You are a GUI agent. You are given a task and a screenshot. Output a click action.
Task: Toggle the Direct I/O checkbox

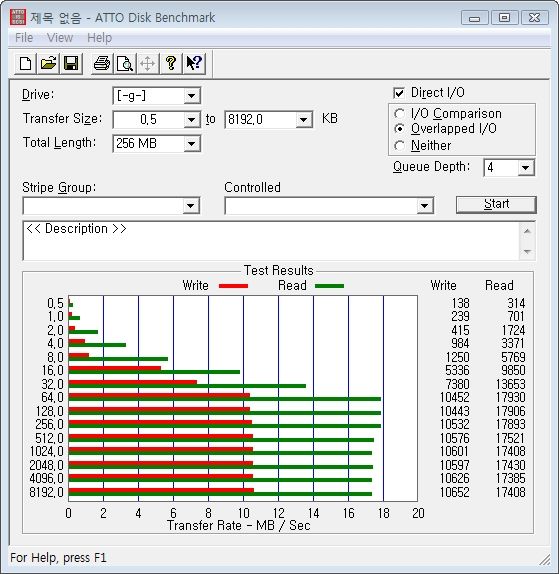399,93
